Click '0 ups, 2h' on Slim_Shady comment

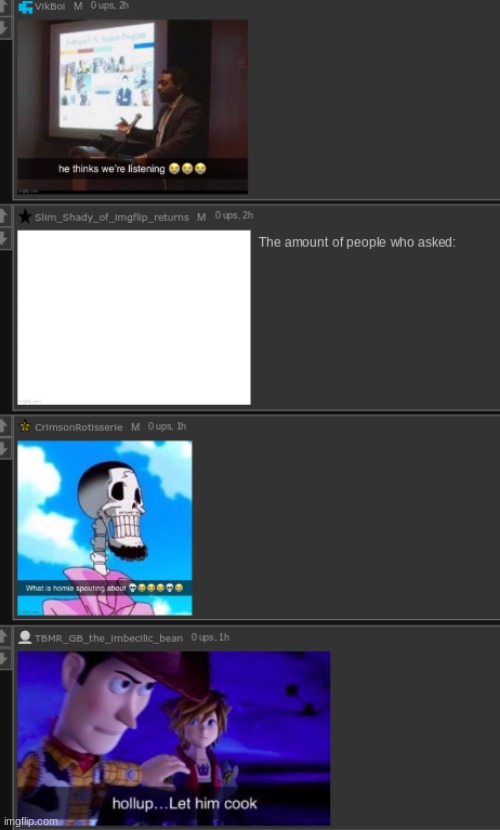click(x=234, y=215)
